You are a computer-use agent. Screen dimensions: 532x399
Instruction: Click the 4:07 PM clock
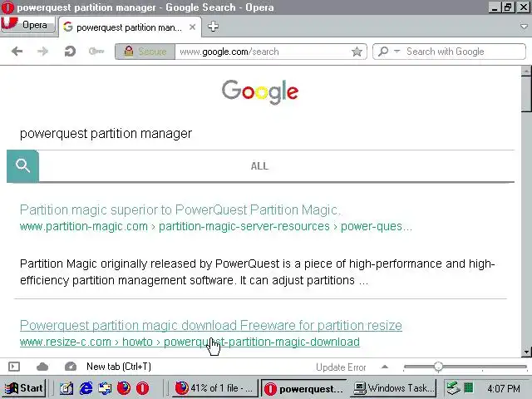(504, 388)
